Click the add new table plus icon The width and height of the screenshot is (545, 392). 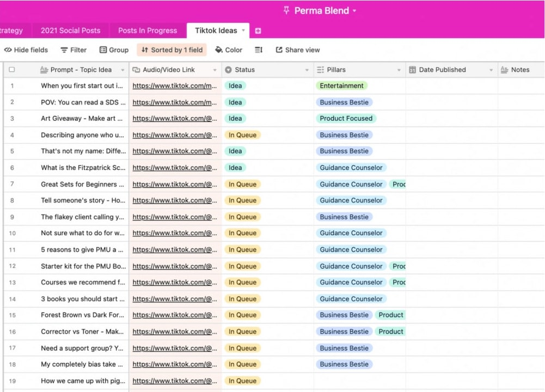(258, 30)
